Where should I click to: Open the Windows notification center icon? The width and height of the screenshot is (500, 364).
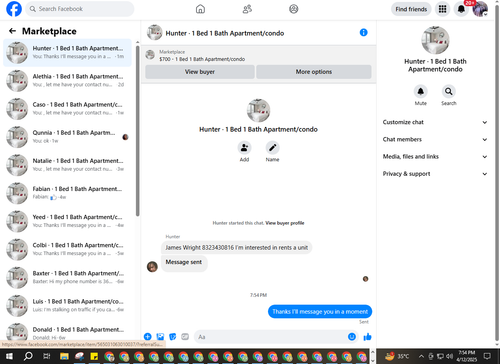(487, 356)
